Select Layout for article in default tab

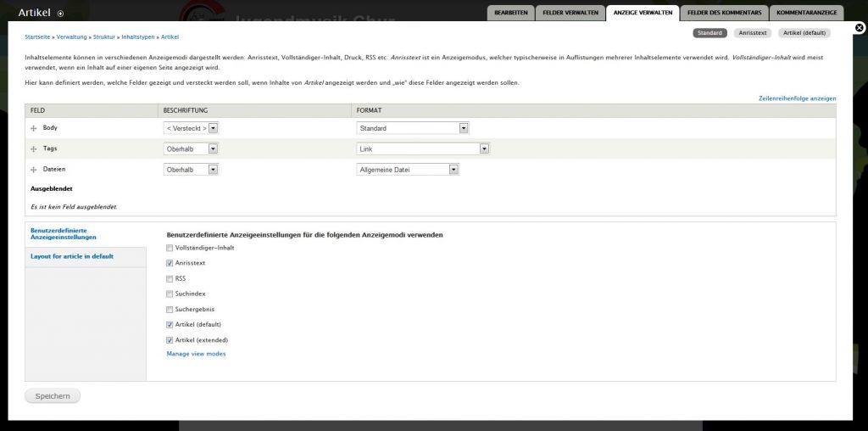[x=72, y=256]
